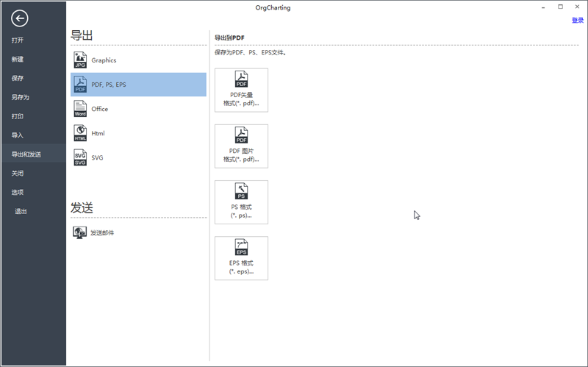Select 新建 in the sidebar
Image resolution: width=588 pixels, height=367 pixels.
pyautogui.click(x=18, y=60)
